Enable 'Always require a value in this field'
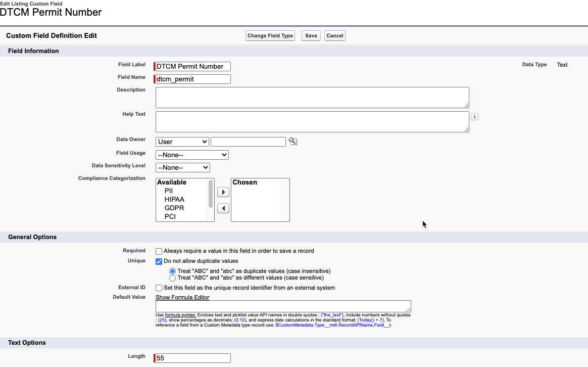The height and width of the screenshot is (367, 588). coord(159,251)
